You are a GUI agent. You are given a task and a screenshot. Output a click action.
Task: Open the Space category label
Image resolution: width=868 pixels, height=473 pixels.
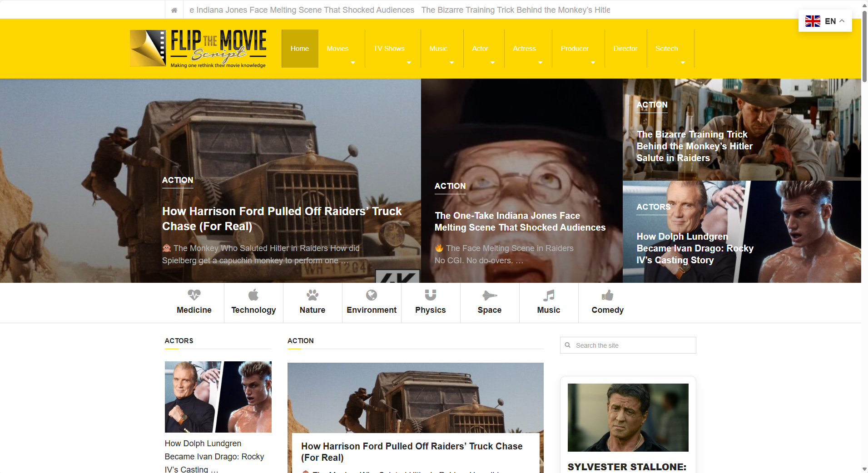490,310
